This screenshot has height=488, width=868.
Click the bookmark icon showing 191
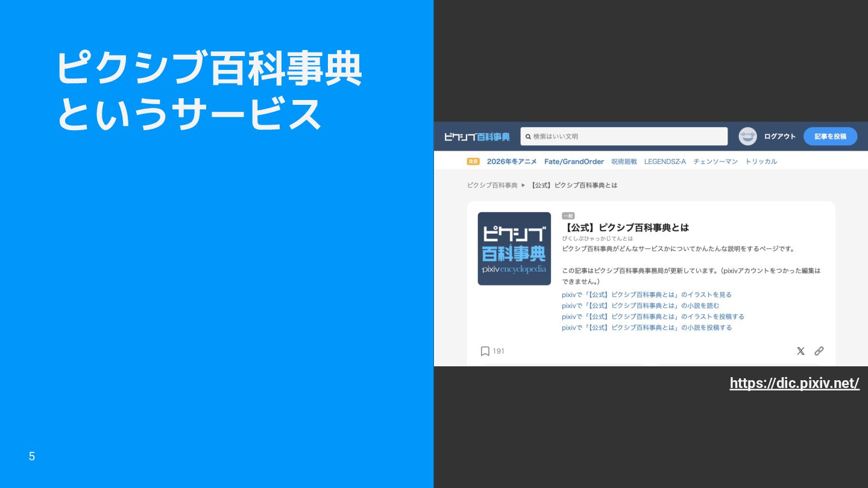[x=485, y=351]
